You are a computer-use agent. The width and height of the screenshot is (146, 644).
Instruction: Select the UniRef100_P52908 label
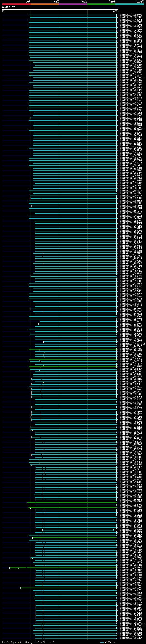point(131,422)
